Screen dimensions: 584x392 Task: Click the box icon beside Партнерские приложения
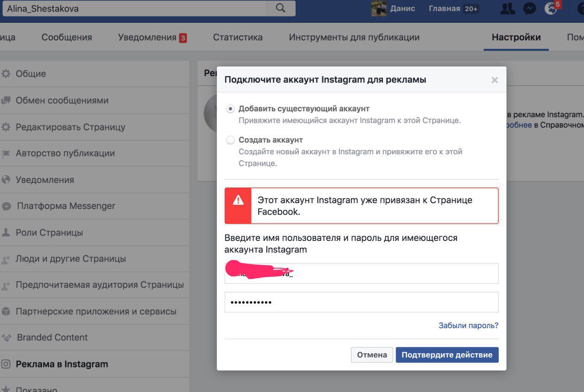point(6,312)
